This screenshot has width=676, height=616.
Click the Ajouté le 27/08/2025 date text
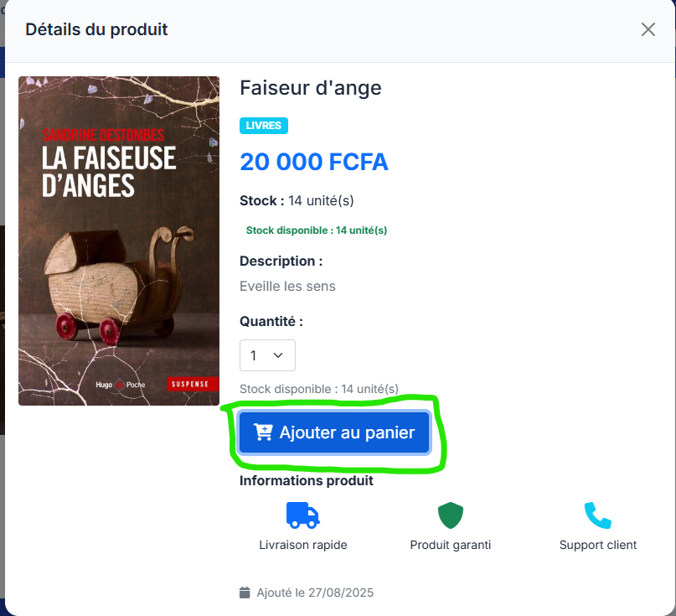point(315,593)
